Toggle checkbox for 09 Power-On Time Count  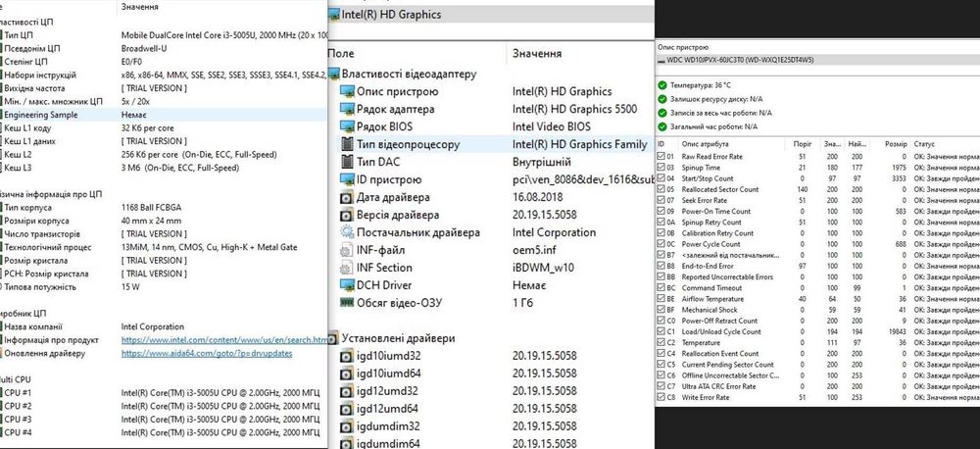tap(661, 212)
